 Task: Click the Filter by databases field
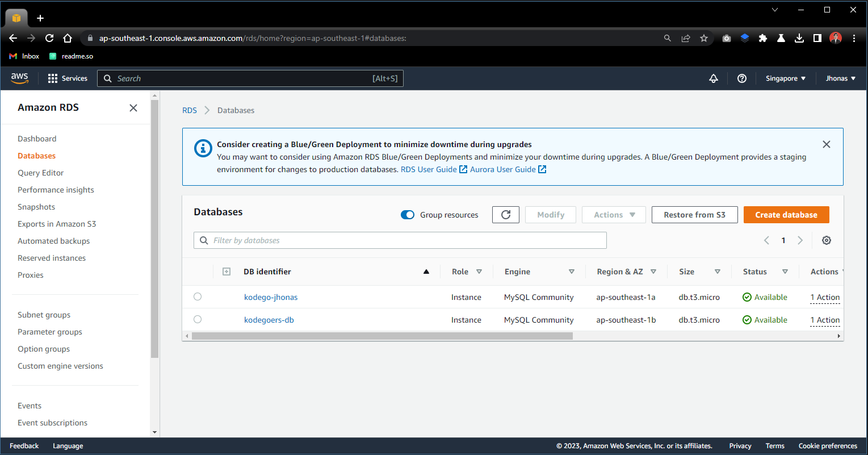coord(400,240)
